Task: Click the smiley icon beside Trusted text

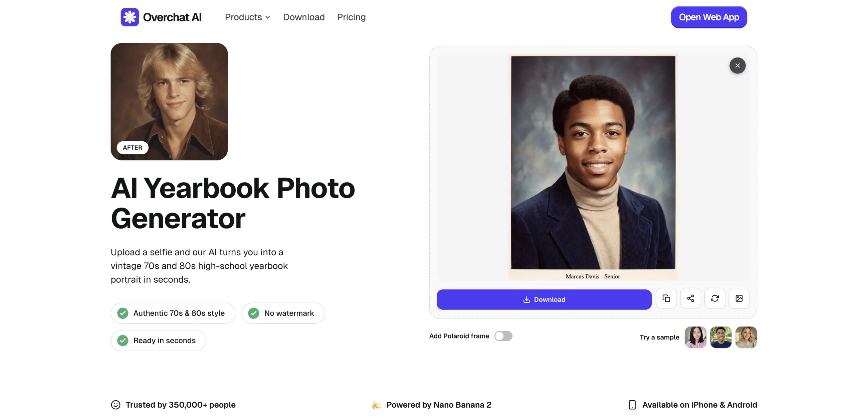Action: tap(116, 405)
